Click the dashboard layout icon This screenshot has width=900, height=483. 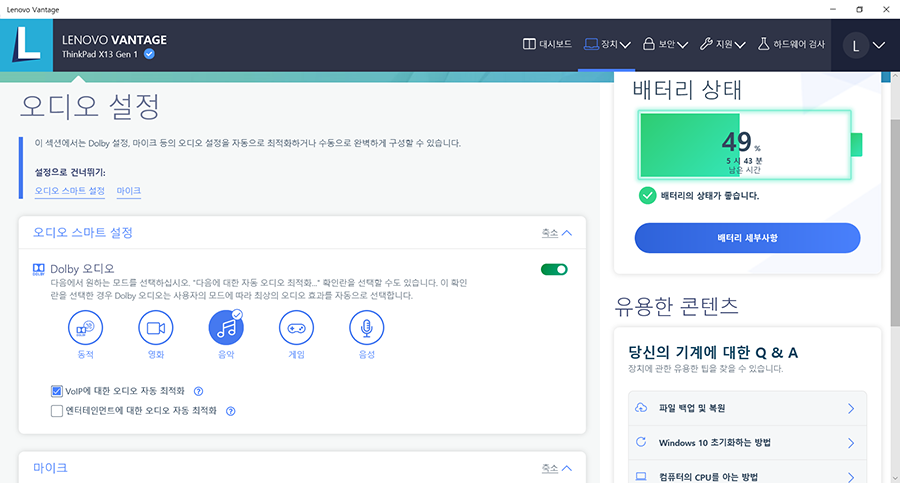529,44
